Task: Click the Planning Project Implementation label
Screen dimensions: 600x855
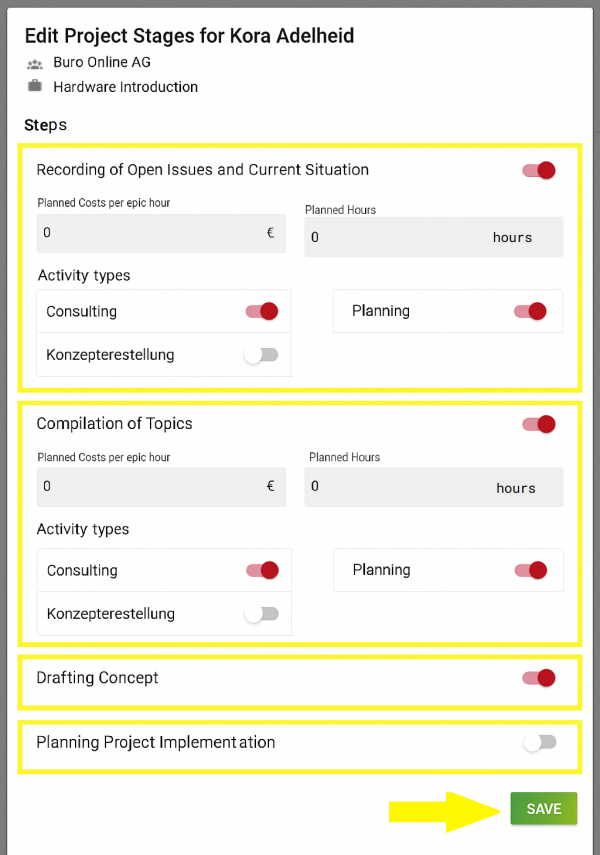Action: click(156, 742)
